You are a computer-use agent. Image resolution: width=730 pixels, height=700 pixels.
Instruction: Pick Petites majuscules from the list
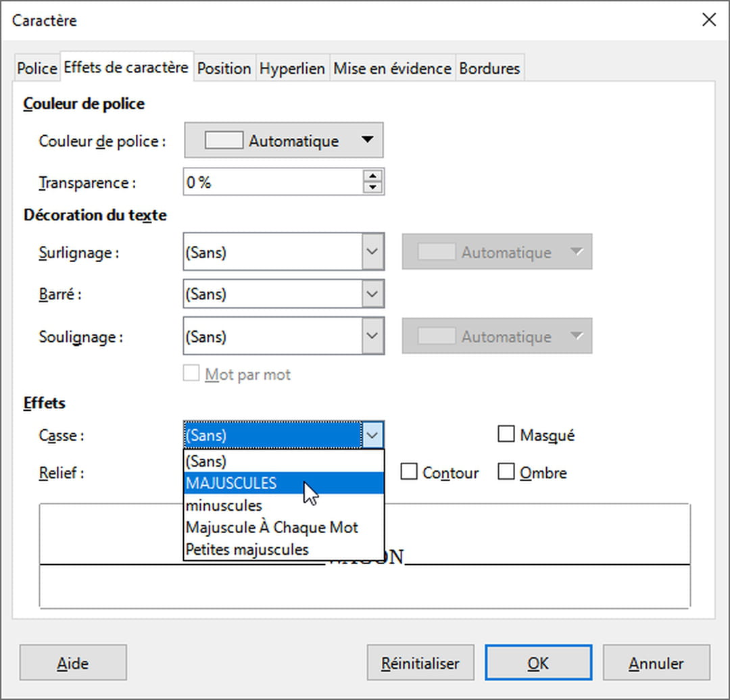[x=247, y=549]
